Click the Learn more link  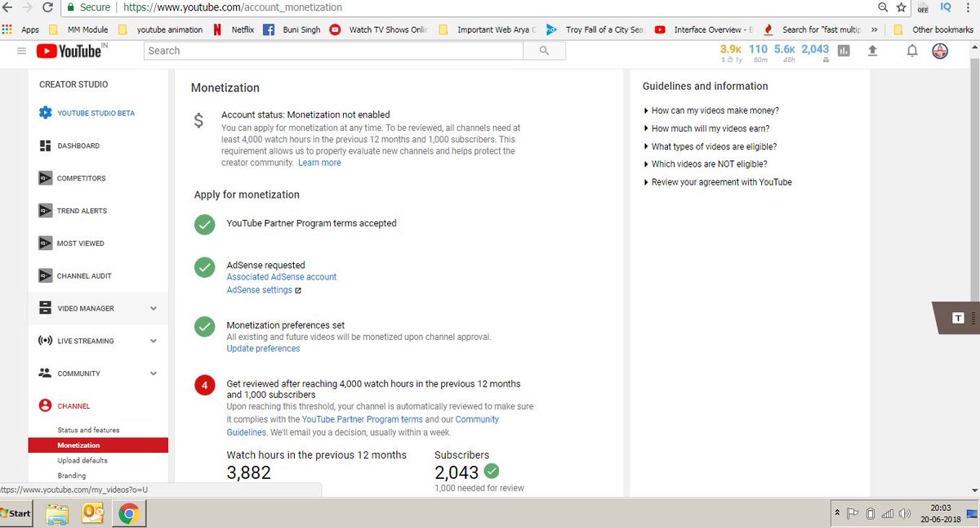(x=319, y=163)
